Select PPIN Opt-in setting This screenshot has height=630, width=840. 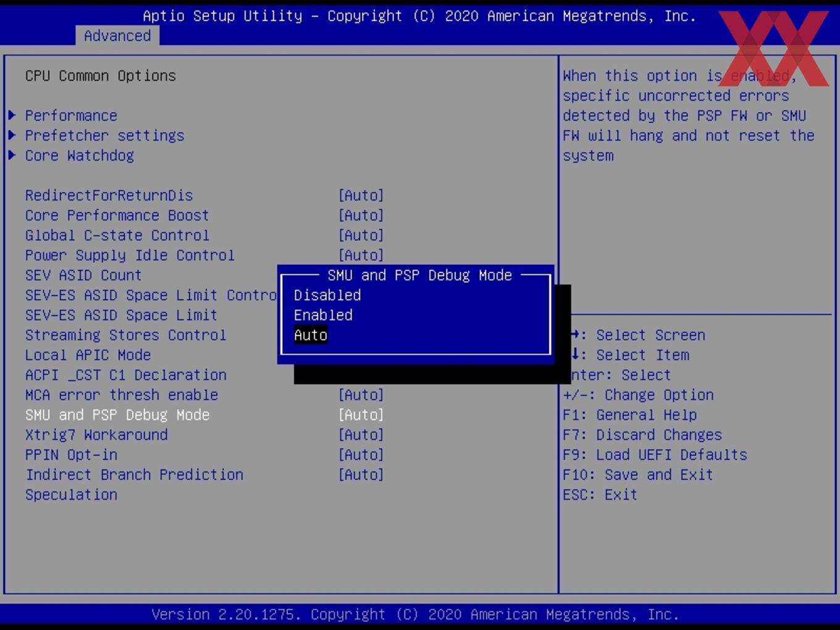tap(71, 455)
